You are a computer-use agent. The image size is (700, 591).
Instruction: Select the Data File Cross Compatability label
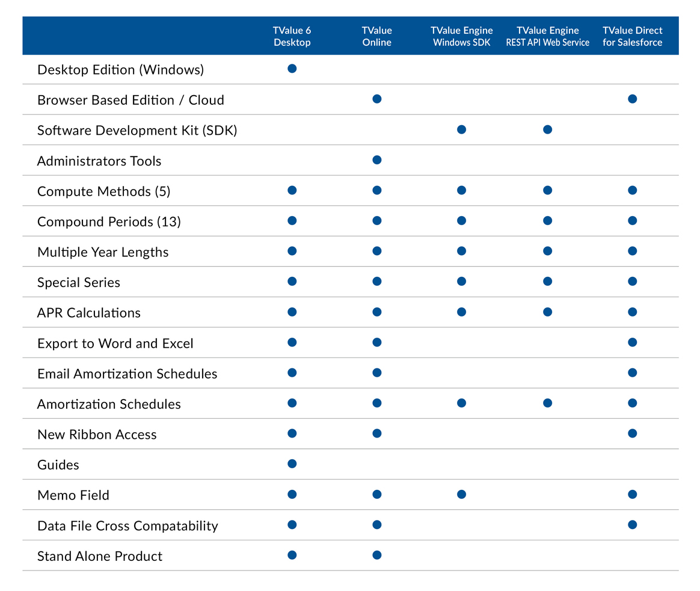pos(127,525)
